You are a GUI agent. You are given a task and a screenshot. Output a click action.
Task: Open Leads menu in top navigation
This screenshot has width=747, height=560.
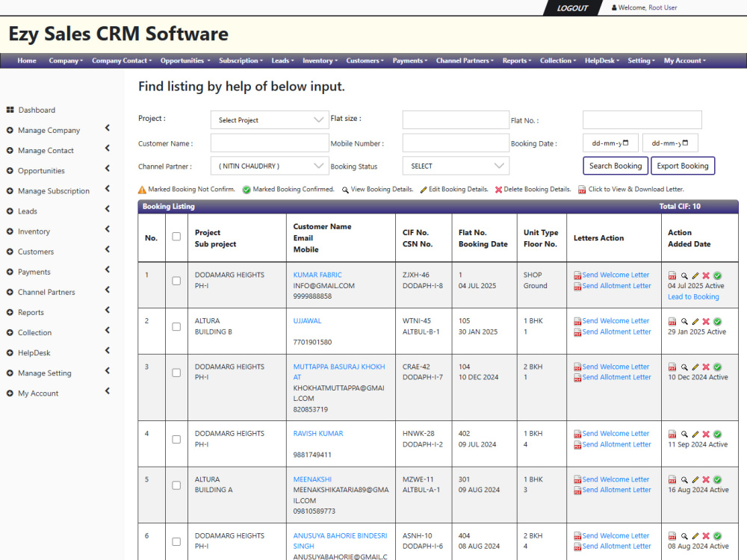282,60
